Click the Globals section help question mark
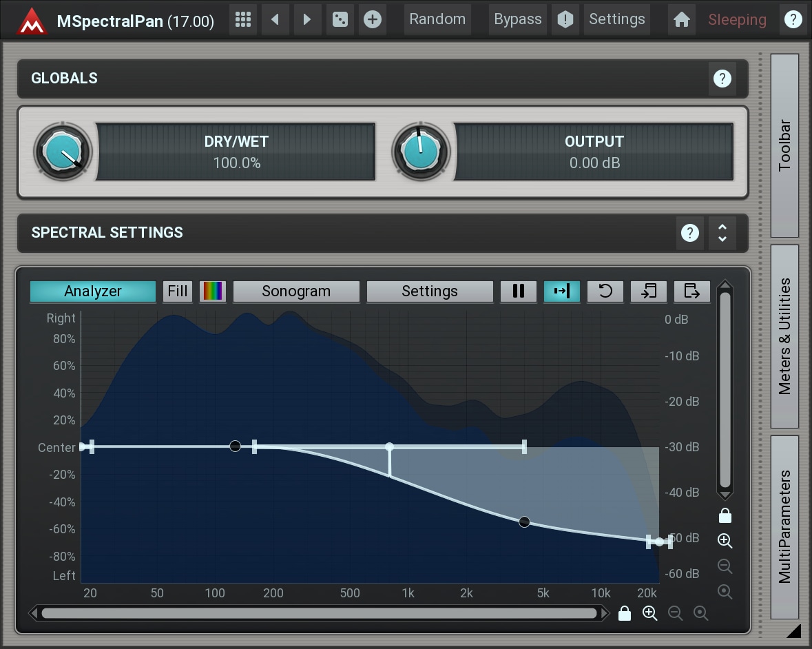Image resolution: width=812 pixels, height=649 pixels. [x=722, y=79]
